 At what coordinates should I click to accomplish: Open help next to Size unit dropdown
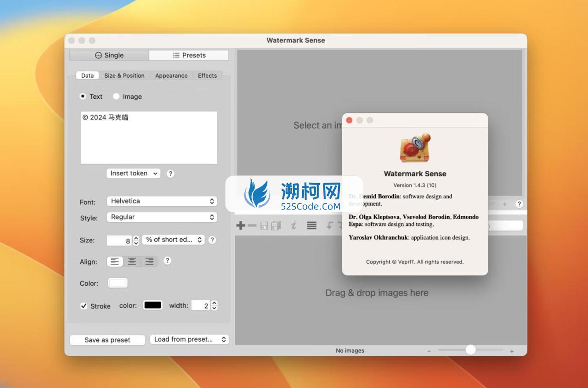[x=212, y=240]
